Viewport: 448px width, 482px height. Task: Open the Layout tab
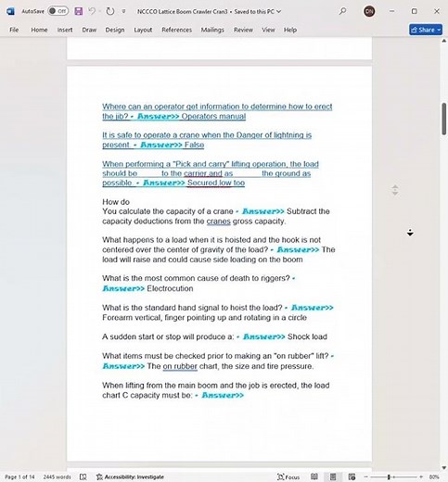(143, 30)
